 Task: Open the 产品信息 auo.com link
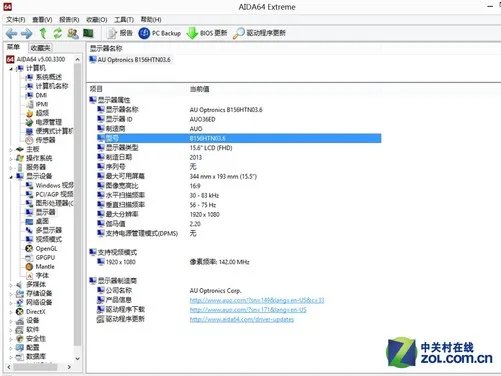tap(257, 300)
